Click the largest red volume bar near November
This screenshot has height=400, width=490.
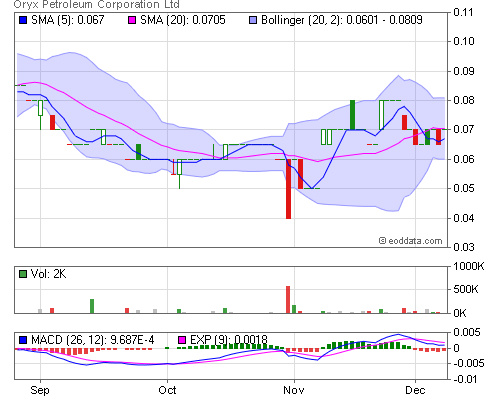pos(288,300)
